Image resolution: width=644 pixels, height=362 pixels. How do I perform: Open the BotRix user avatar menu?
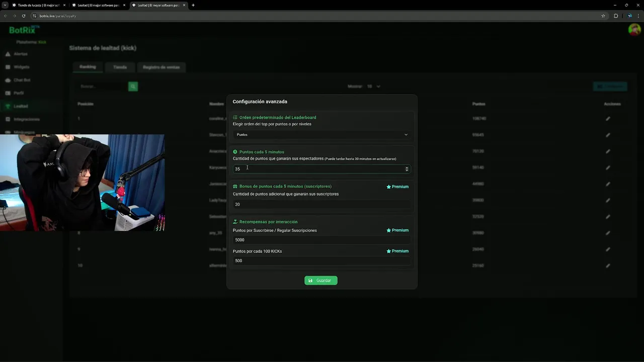tap(634, 30)
